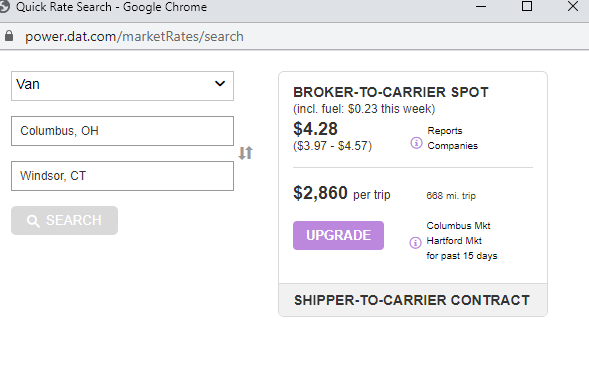Click the SEARCH button
Image resolution: width=589 pixels, height=371 pixels.
64,220
